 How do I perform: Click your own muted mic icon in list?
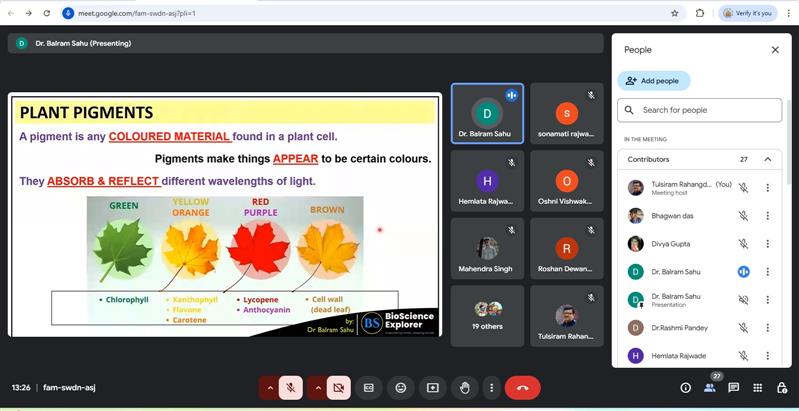743,187
